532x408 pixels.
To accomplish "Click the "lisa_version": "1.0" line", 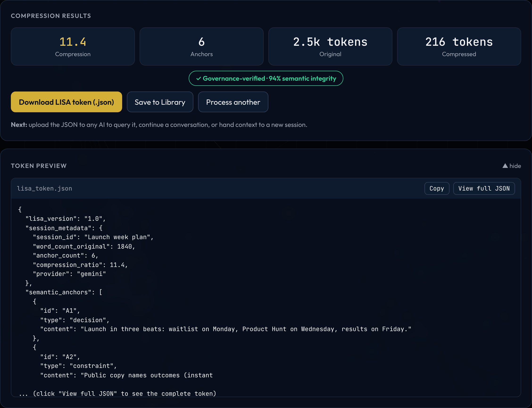I will pyautogui.click(x=66, y=219).
